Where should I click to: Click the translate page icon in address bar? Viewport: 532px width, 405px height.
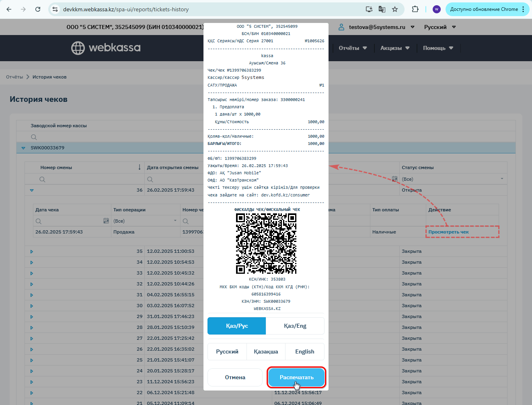[x=382, y=9]
